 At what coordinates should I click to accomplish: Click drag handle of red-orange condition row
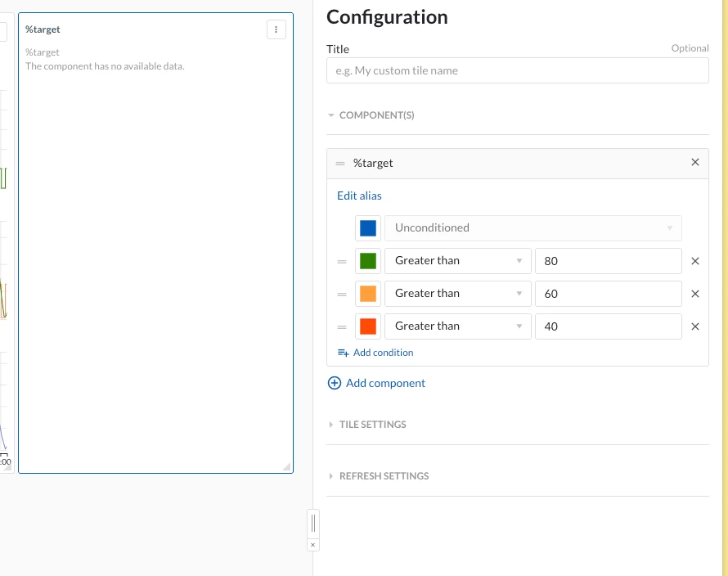pyautogui.click(x=342, y=326)
